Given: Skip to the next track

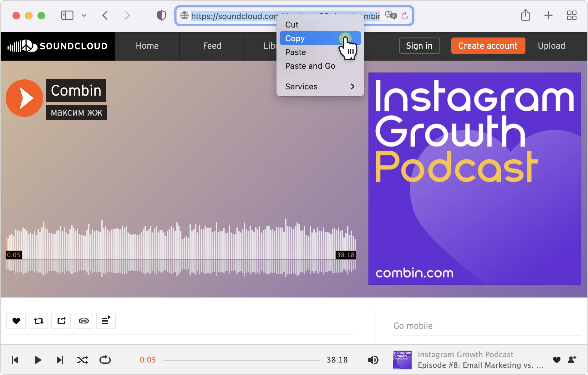Looking at the screenshot, I should (60, 360).
